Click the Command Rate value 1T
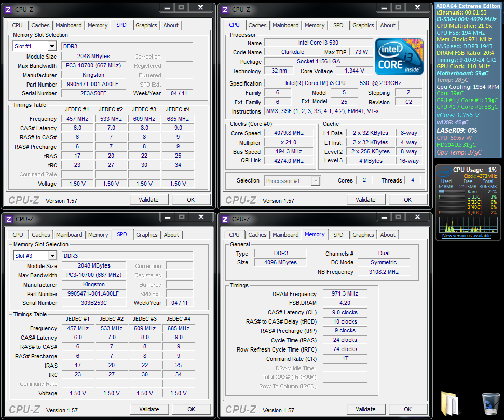This screenshot has width=504, height=420. pos(345,358)
